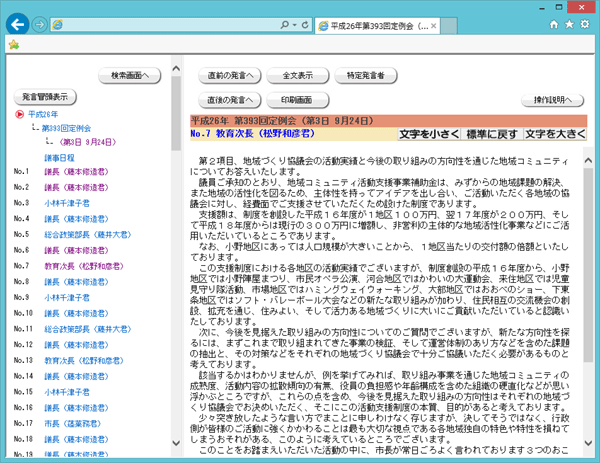
Task: Click the No.7 教育次長(松野和彦君) heading
Action: 253,134
